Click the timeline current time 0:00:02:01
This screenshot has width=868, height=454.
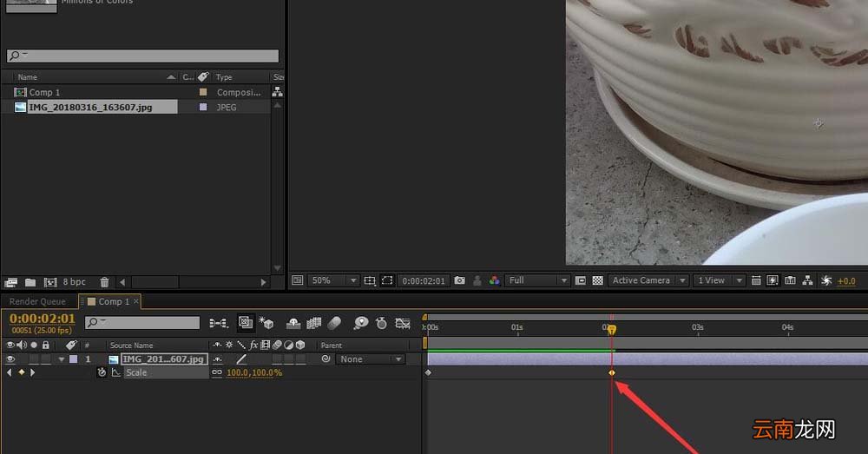coord(42,319)
